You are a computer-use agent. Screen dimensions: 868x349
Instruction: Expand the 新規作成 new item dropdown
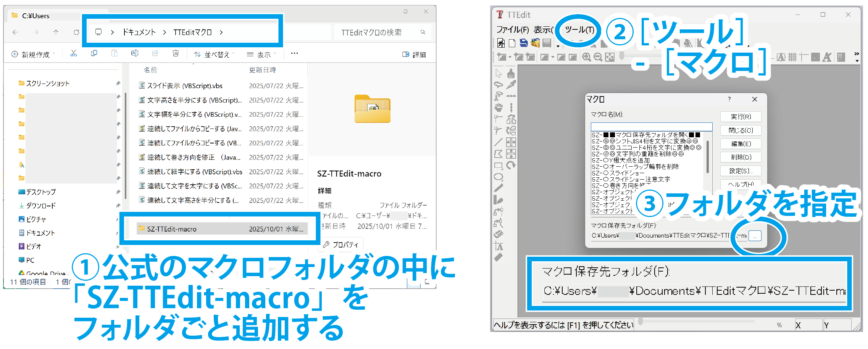34,55
